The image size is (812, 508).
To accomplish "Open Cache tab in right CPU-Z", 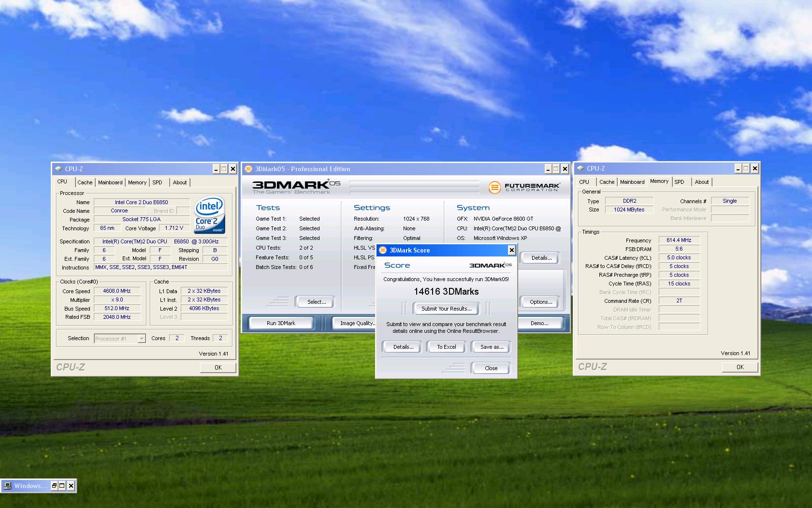I will (607, 182).
